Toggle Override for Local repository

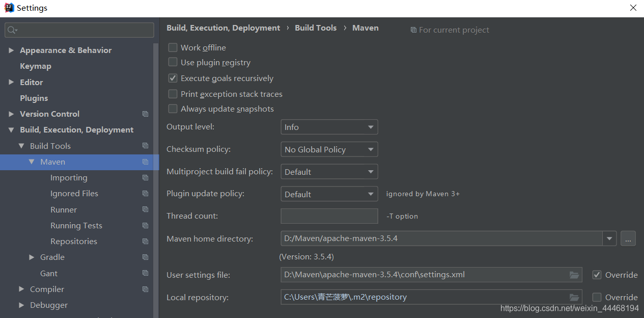click(x=596, y=297)
